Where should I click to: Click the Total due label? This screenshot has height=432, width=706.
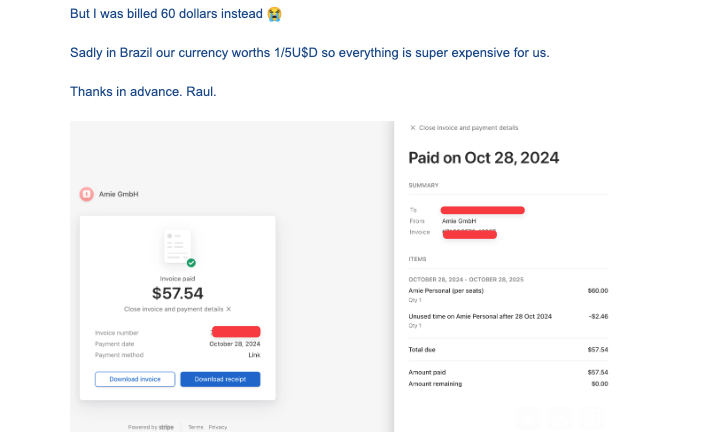coord(422,350)
